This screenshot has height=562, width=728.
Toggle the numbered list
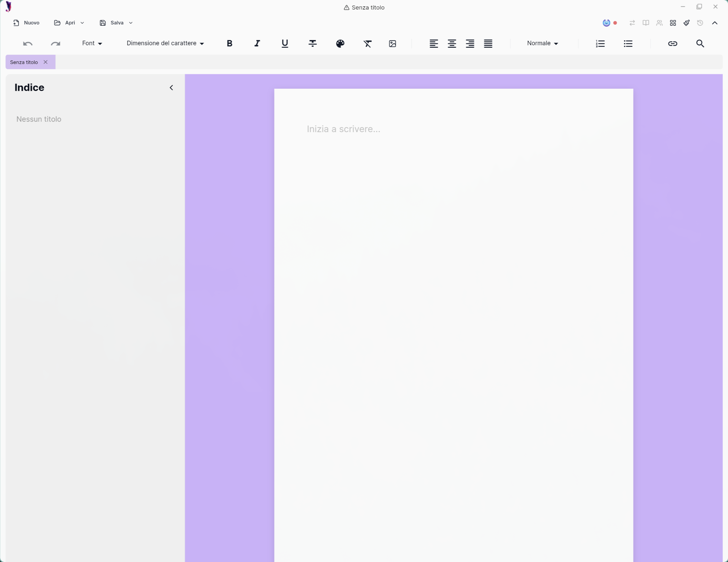[600, 43]
